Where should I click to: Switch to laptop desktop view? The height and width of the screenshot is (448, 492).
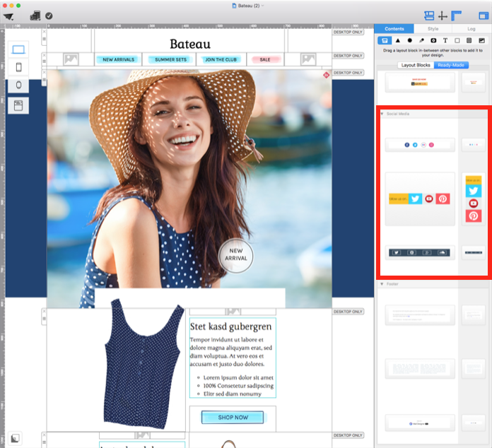tap(18, 49)
